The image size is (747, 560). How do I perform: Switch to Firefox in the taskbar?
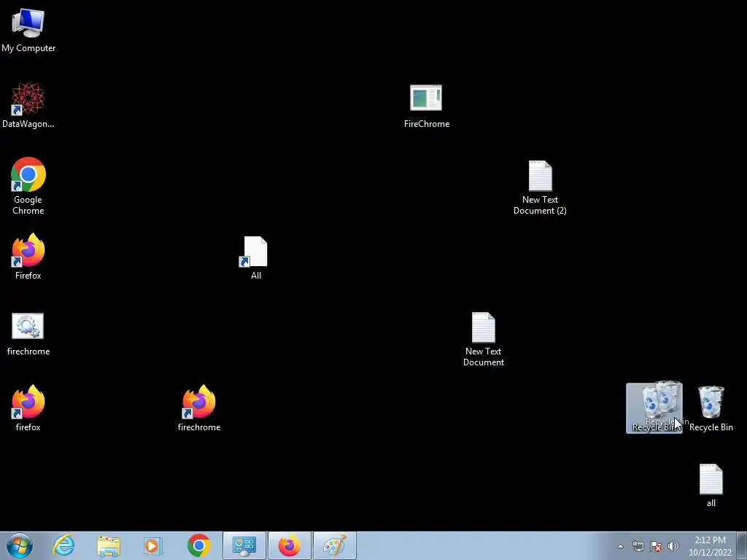click(x=289, y=545)
